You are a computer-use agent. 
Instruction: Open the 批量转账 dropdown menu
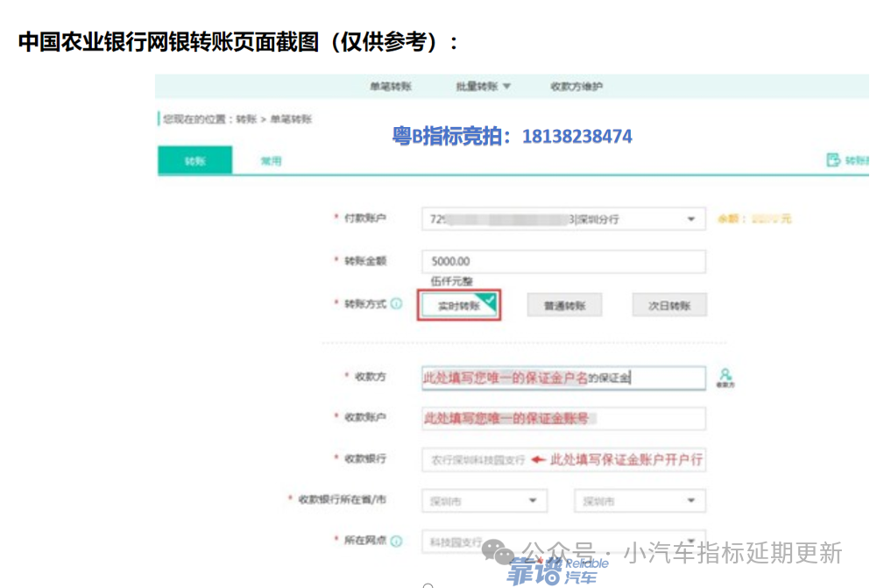483,87
